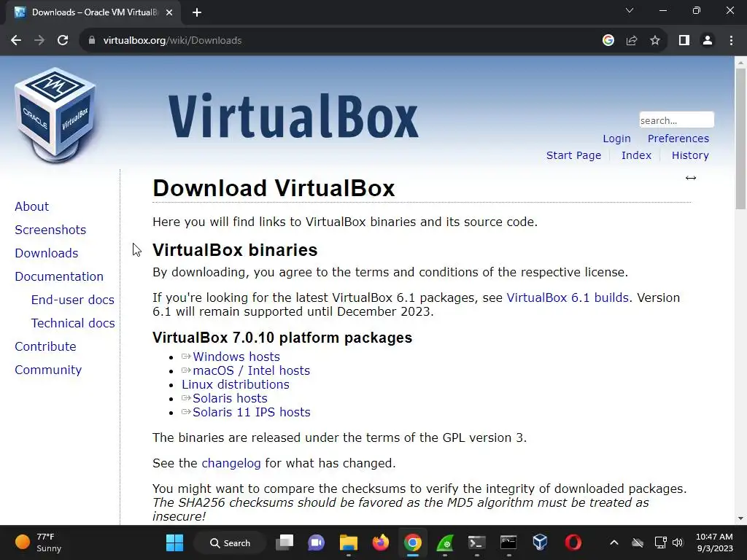The height and width of the screenshot is (560, 747).
Task: Open End-user docs in the sidebar
Action: tap(72, 300)
